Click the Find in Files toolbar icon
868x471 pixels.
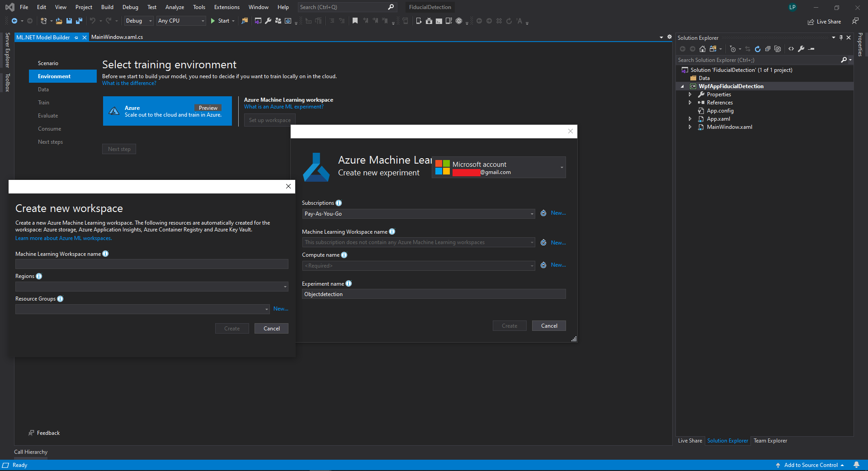click(x=245, y=21)
